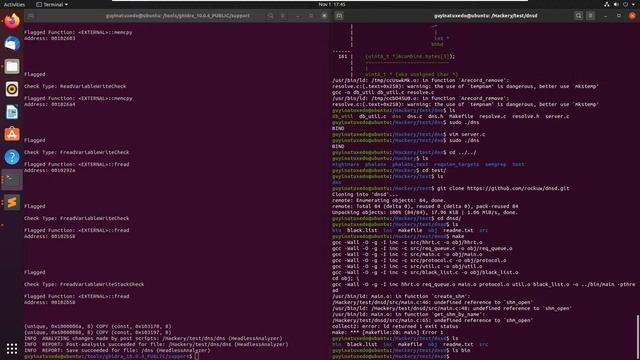This screenshot has height=360, width=640.
Task: Click 'collect2: error: ld returned 1 exit status'
Action: pyautogui.click(x=395, y=327)
